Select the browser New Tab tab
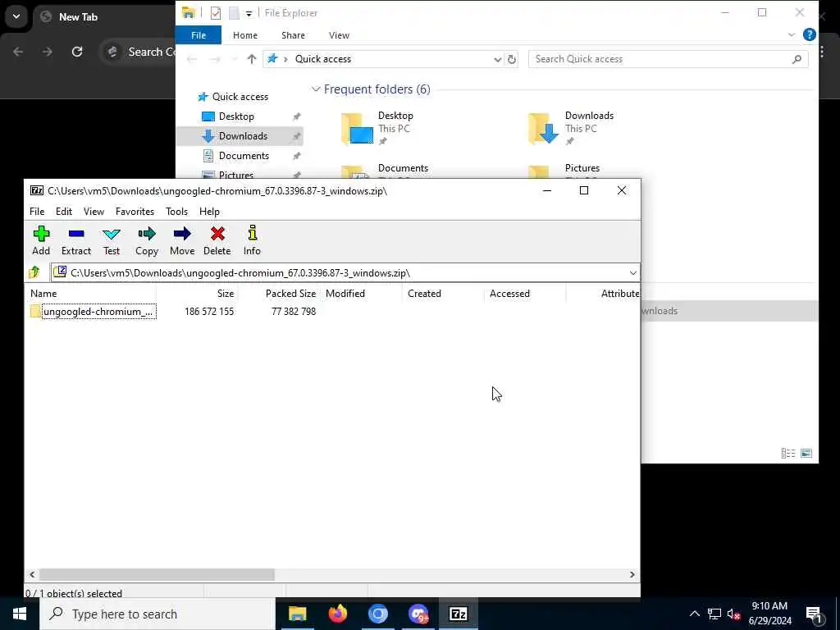Screen dimensions: 840x630 (x=78, y=17)
